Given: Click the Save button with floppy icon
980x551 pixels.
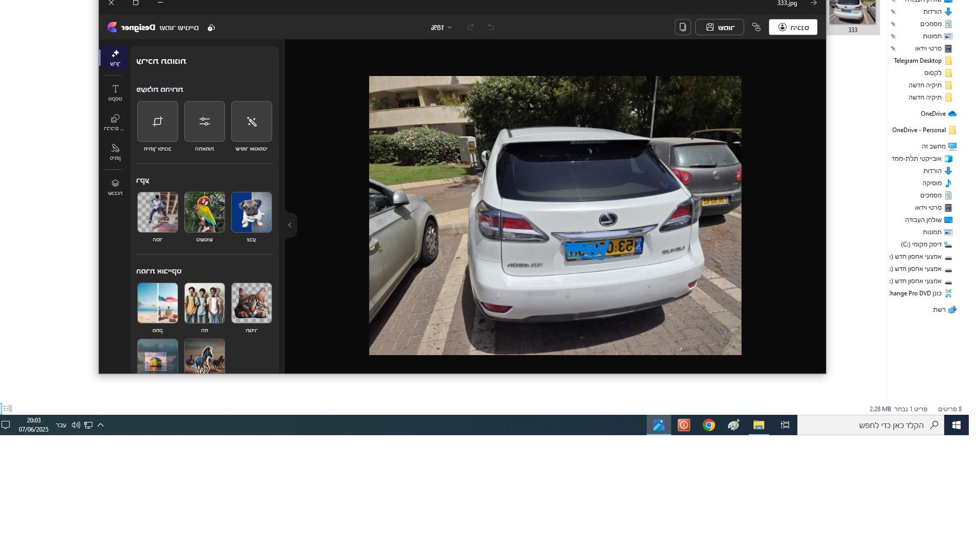Looking at the screenshot, I should click(x=720, y=27).
